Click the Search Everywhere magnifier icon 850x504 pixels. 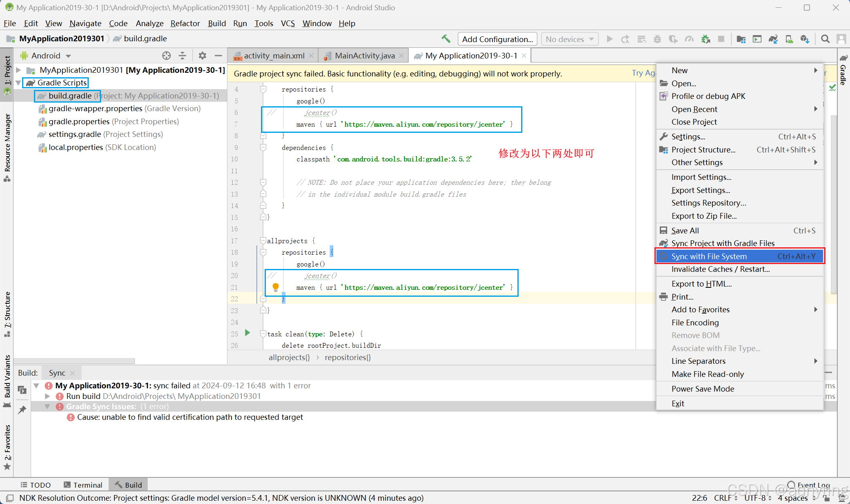[825, 39]
